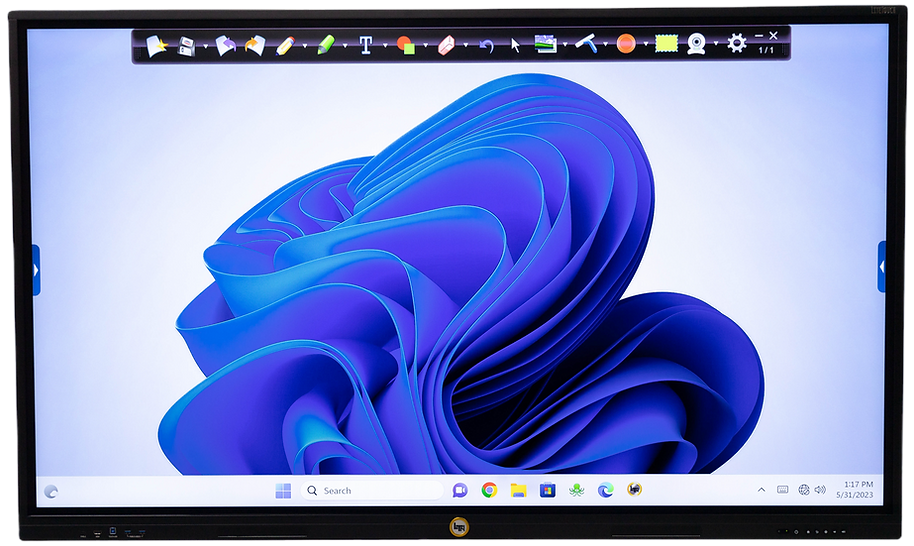Expand the left edge side panel tab
Viewport: 914px width, 546px height.
[x=36, y=270]
